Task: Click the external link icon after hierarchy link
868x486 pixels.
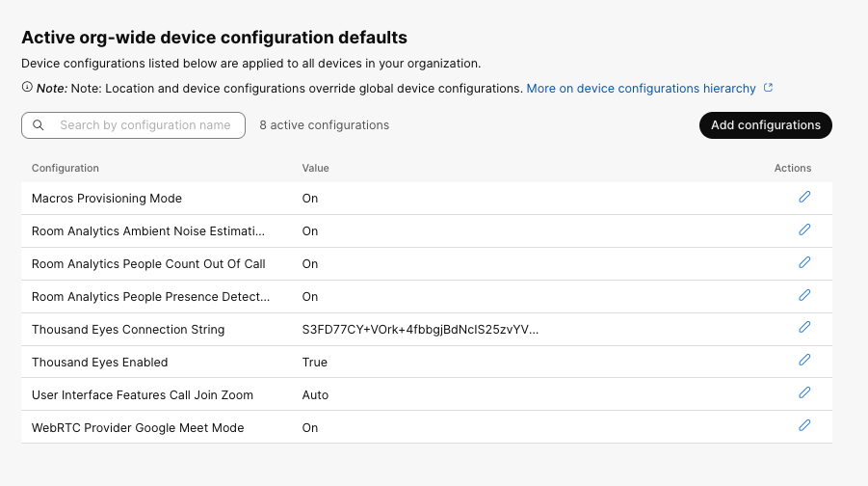Action: pos(768,88)
